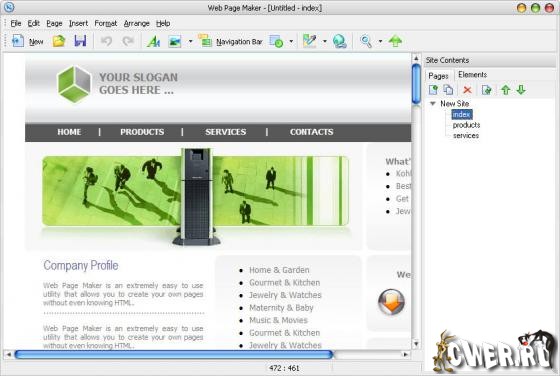Open the Help menu
Image resolution: width=560 pixels, height=376 pixels.
163,24
